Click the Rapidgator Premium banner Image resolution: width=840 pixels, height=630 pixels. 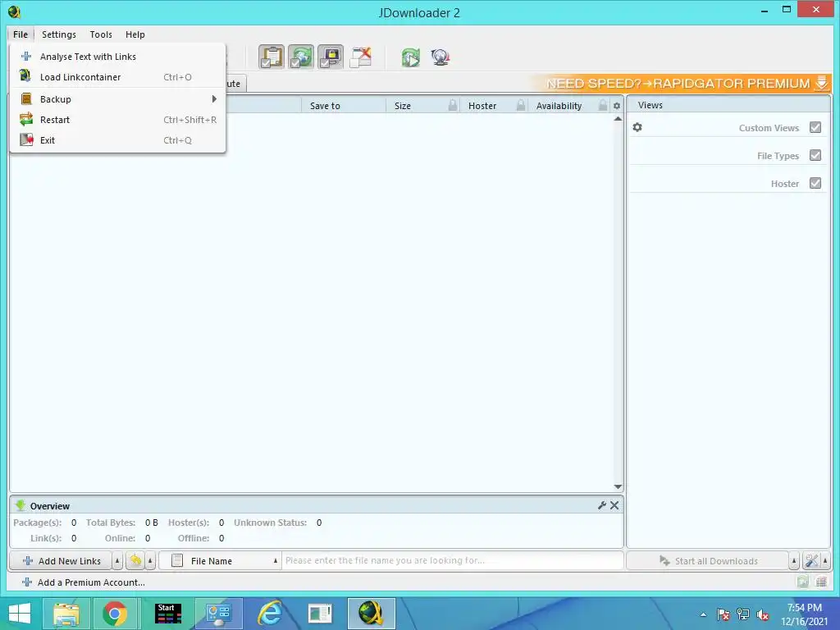(x=680, y=83)
